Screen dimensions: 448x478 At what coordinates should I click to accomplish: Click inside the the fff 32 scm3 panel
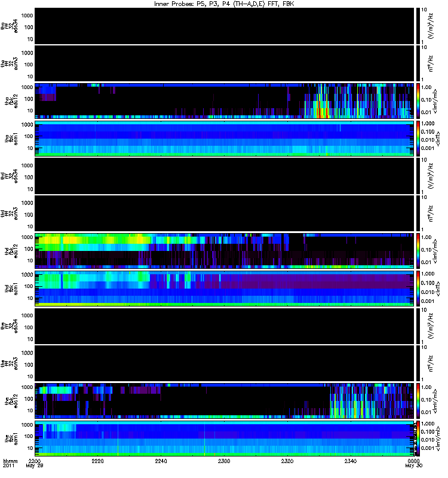pyautogui.click(x=225, y=363)
